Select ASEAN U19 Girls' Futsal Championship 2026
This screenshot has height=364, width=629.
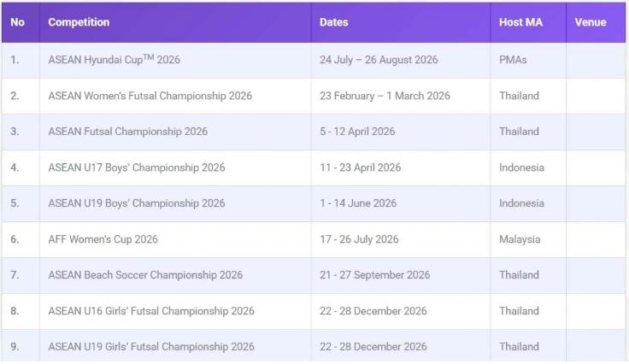pos(151,347)
